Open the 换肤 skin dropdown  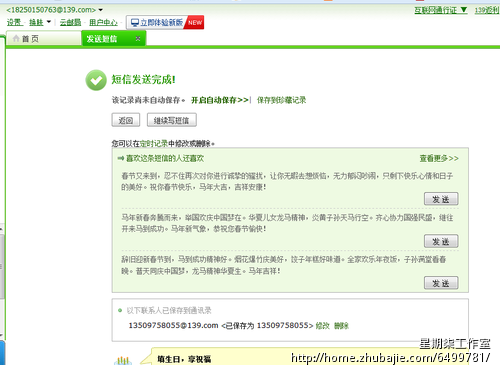pos(49,22)
